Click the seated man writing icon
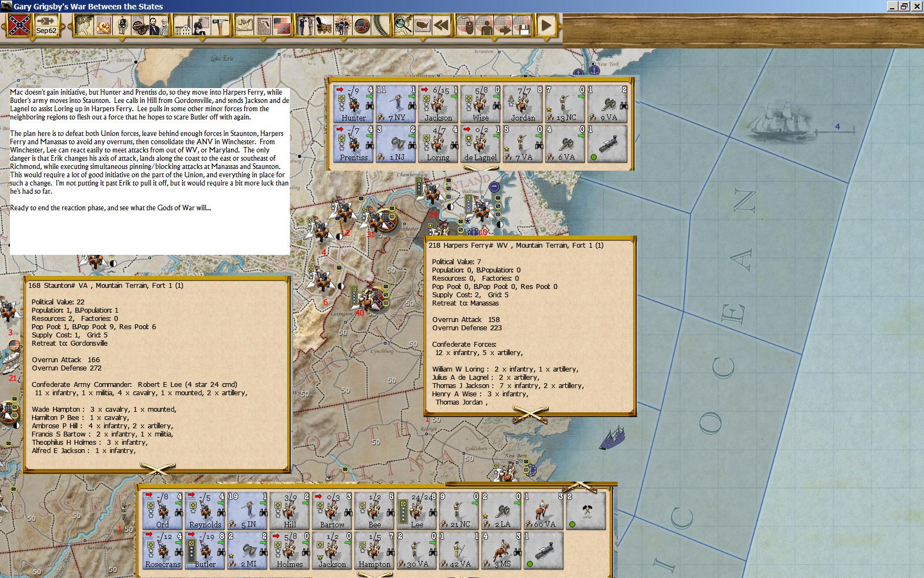The height and width of the screenshot is (578, 924). [202, 25]
